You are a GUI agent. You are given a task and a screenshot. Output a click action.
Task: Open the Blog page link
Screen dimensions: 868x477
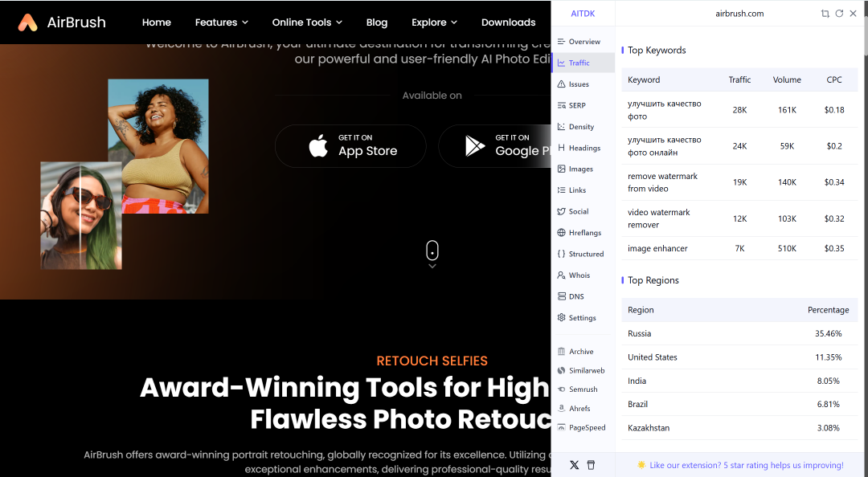coord(377,22)
